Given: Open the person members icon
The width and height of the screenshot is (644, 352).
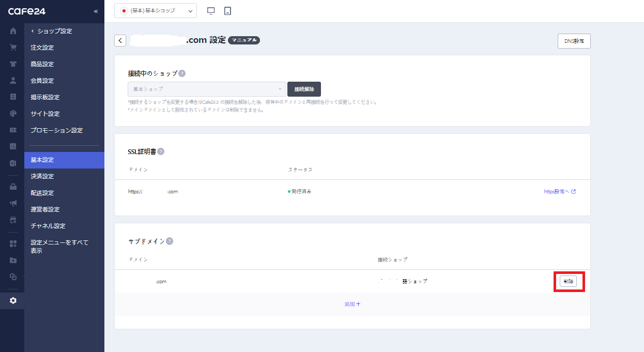Looking at the screenshot, I should pos(13,81).
